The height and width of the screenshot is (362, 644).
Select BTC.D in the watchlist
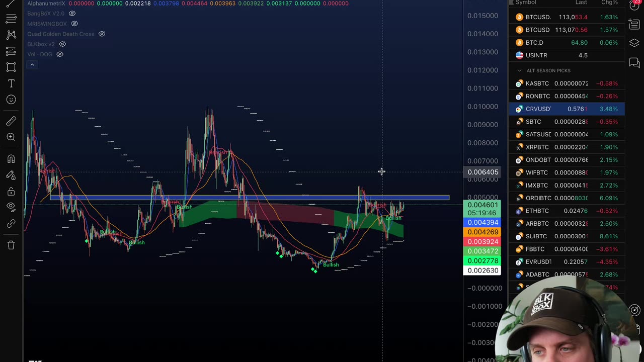(567, 43)
